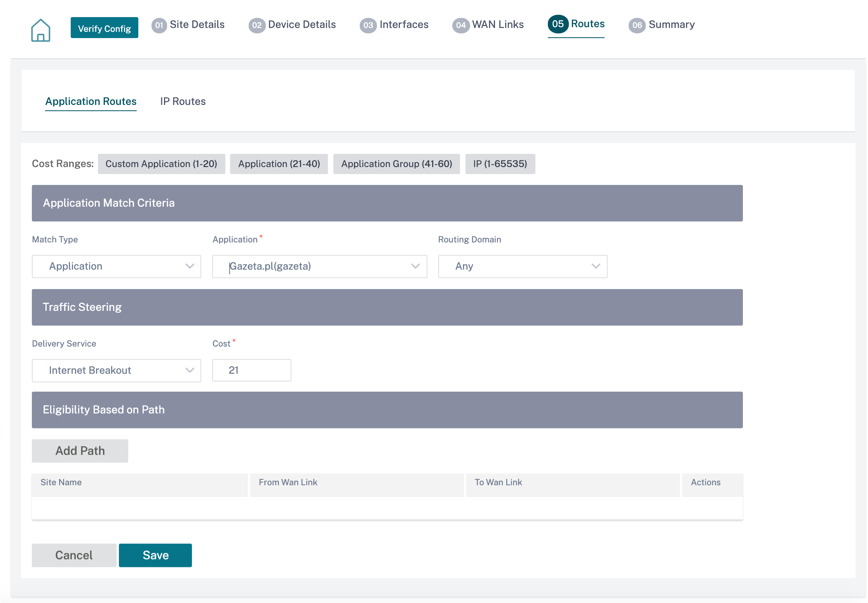Select the Application Routes tab
The image size is (868, 603).
(91, 101)
